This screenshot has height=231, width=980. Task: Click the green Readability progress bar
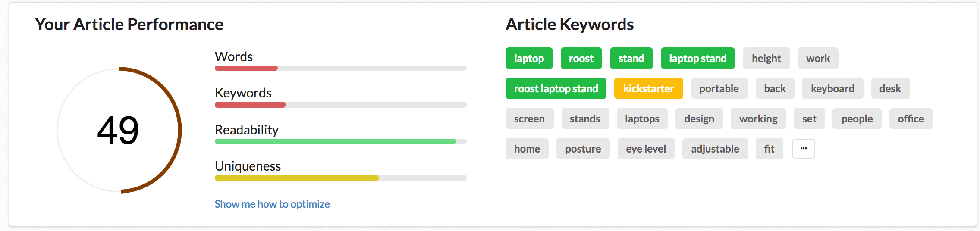341,141
